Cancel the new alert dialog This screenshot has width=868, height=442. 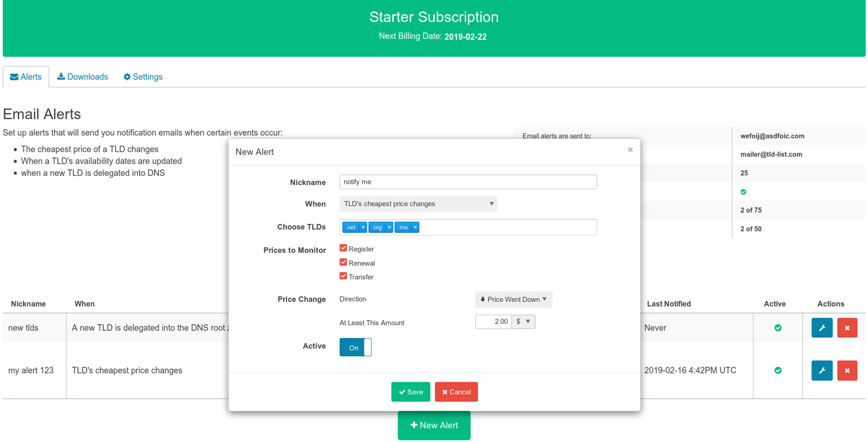click(x=456, y=392)
